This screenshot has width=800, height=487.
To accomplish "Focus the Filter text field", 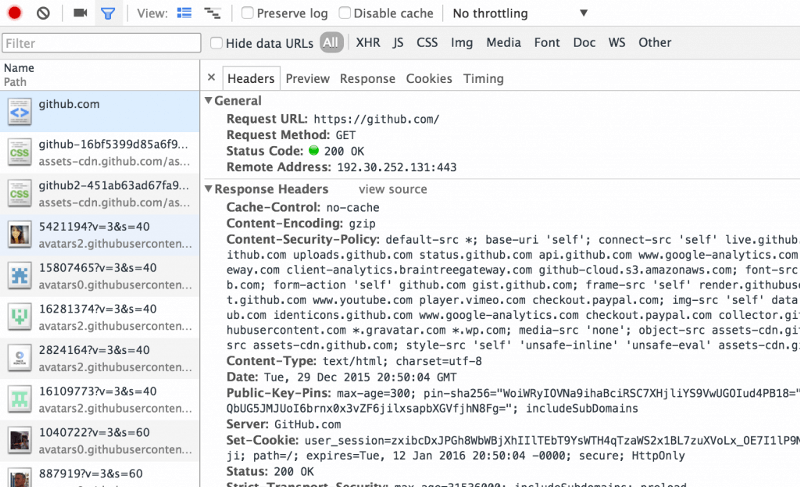I will 102,43.
